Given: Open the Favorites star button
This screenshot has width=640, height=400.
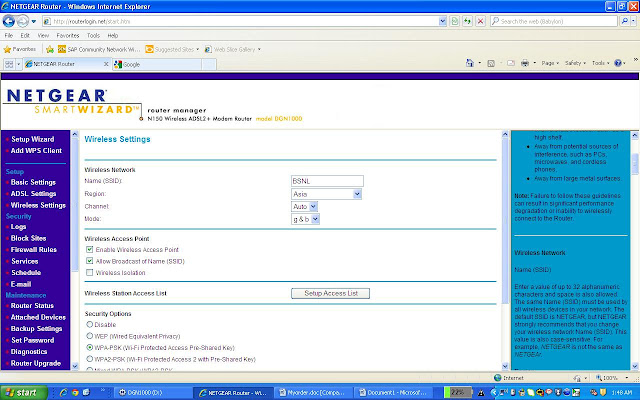Looking at the screenshot, I should point(20,49).
